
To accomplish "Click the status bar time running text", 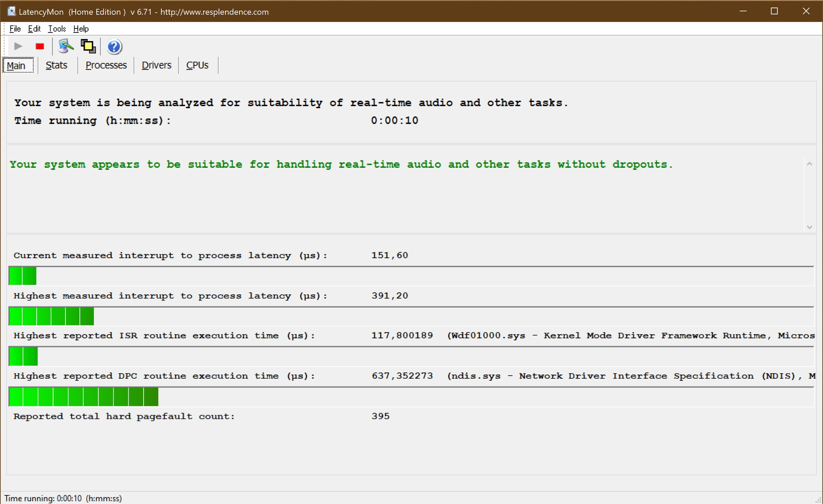I will [63, 498].
